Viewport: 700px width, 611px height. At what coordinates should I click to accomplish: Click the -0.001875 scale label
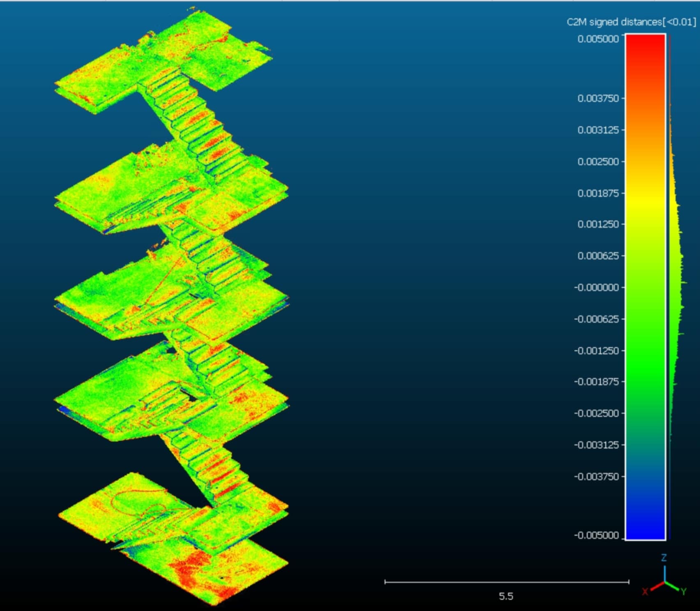(596, 381)
